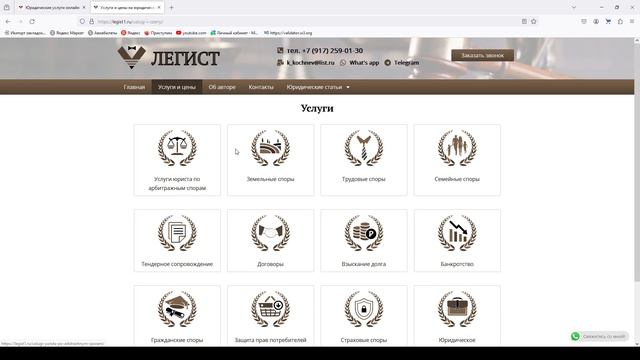
Task: Open the shopping cart extension icon
Action: tap(608, 21)
